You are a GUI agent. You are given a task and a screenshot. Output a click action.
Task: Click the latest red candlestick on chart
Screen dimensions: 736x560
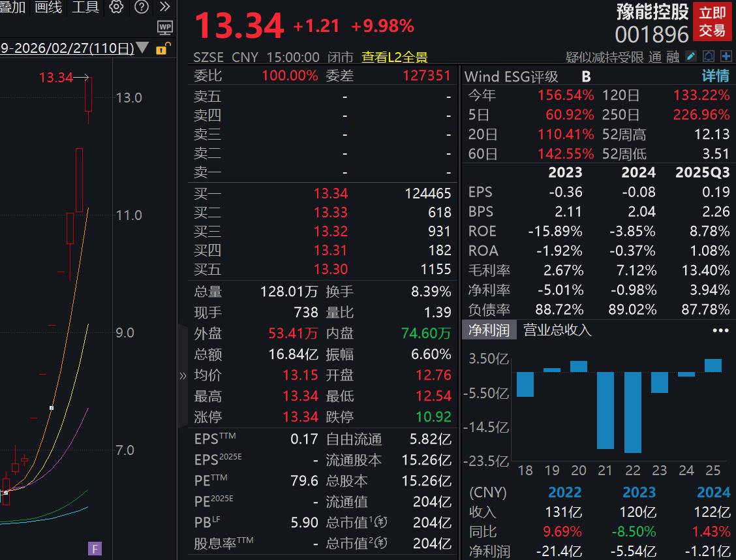pyautogui.click(x=88, y=100)
